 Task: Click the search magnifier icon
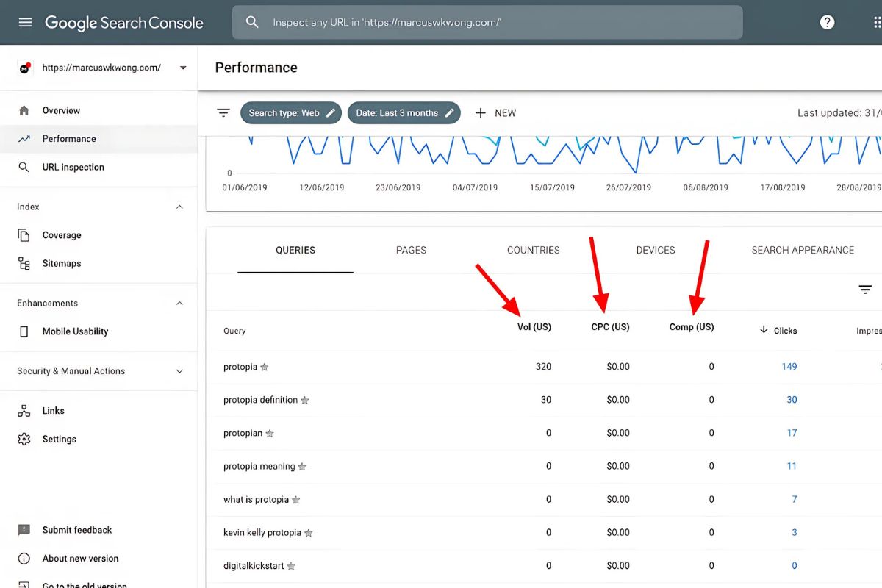click(x=252, y=22)
